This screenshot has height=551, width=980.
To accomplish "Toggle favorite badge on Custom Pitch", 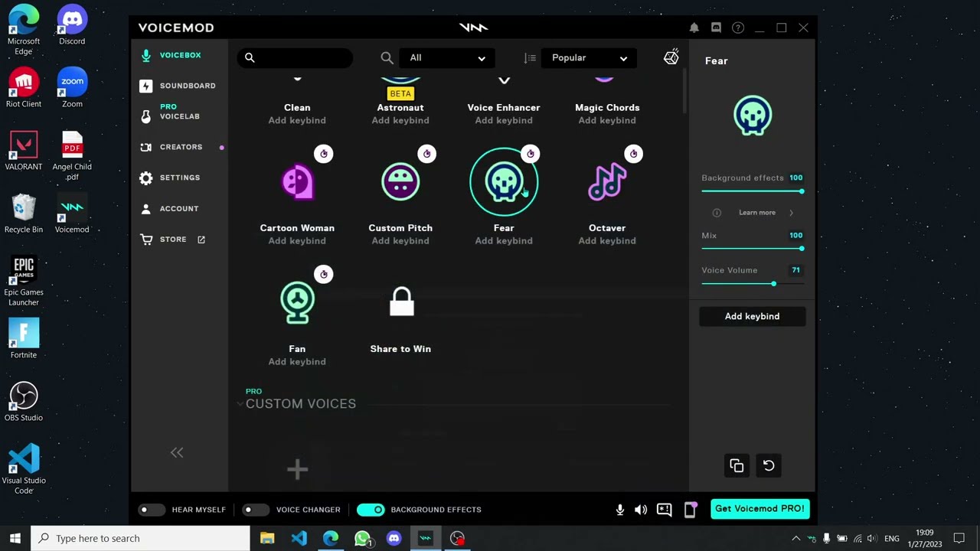I will [x=427, y=154].
